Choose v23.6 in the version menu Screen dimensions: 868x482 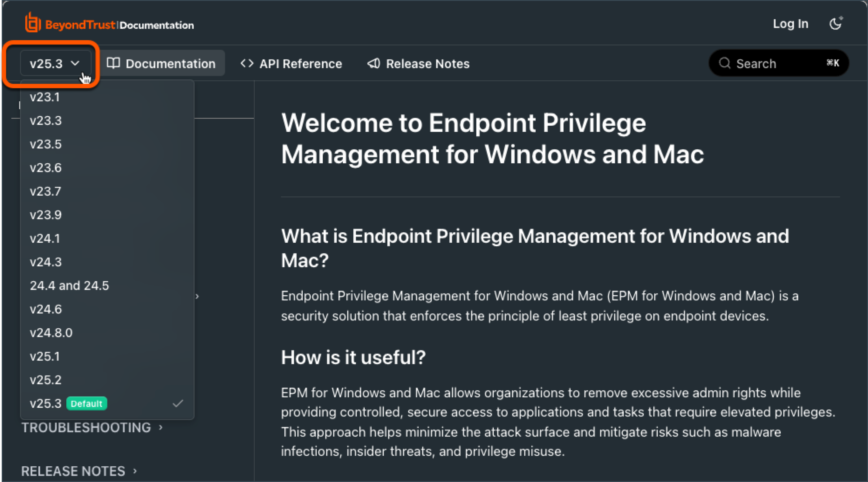pos(107,168)
